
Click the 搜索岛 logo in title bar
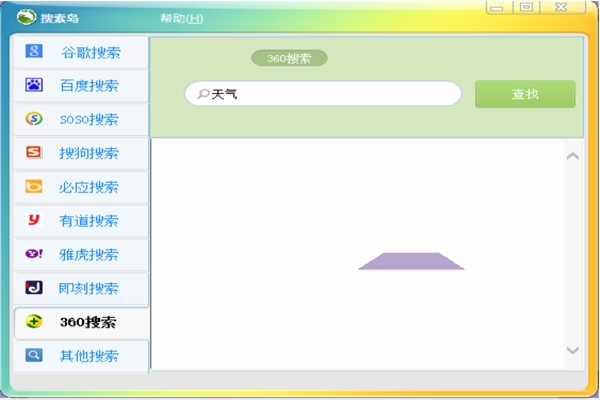tap(26, 18)
